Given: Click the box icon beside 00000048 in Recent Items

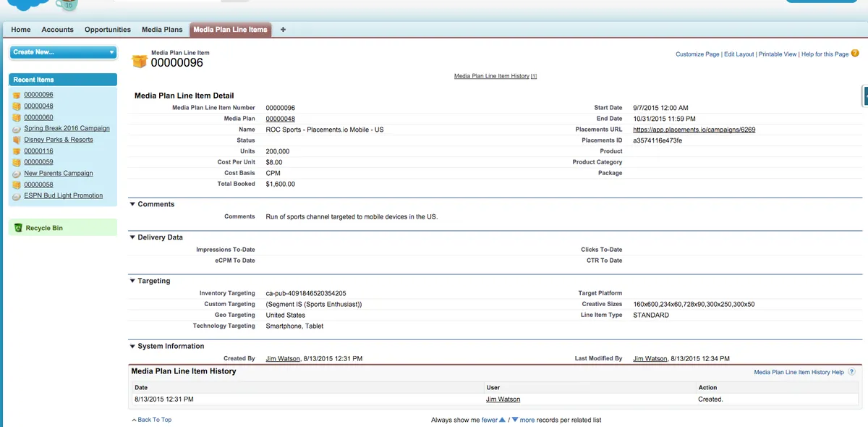Looking at the screenshot, I should click(x=17, y=106).
